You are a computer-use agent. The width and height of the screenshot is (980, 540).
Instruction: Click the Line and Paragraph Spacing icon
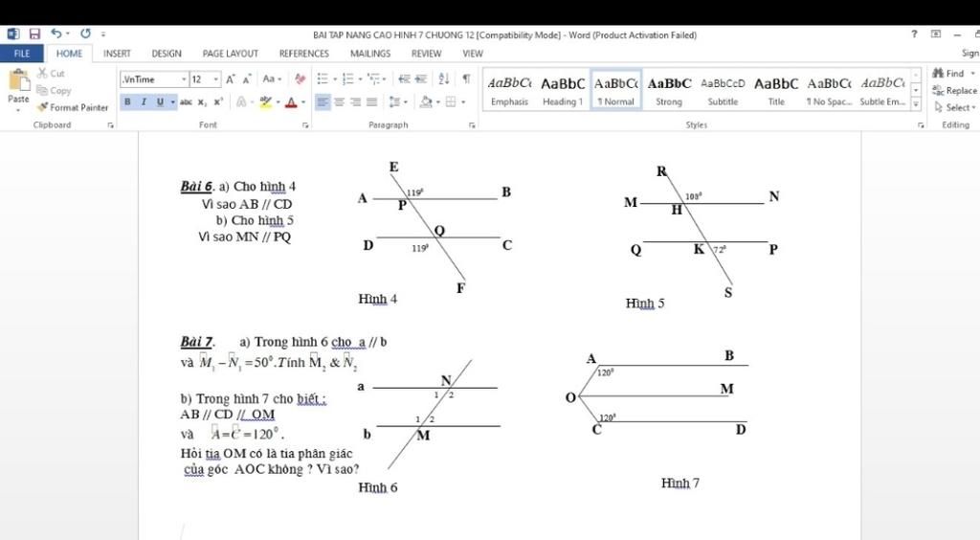click(394, 101)
